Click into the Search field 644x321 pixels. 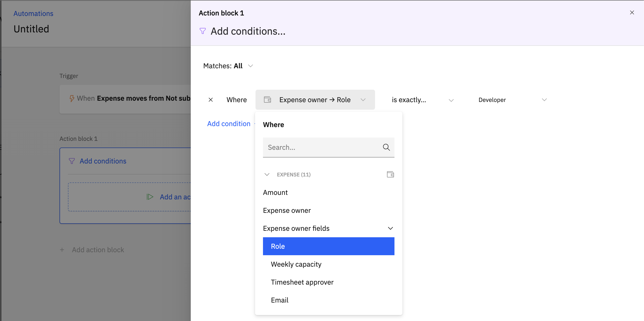(322, 147)
